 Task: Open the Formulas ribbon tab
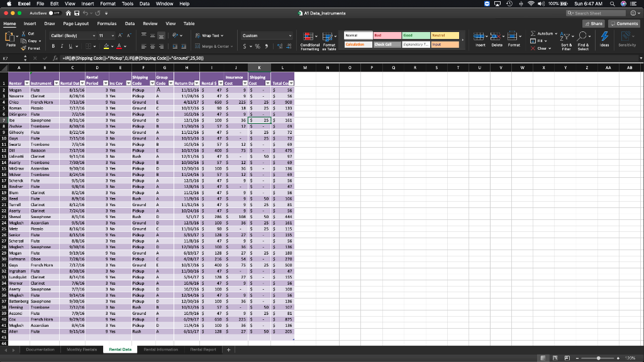pyautogui.click(x=107, y=24)
